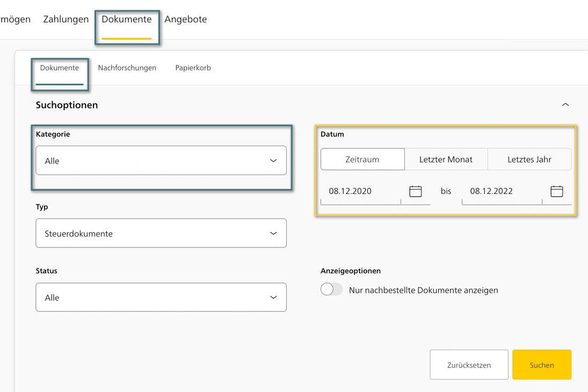Click the start date field 08.12.2020
This screenshot has height=392, width=588.
pos(361,191)
